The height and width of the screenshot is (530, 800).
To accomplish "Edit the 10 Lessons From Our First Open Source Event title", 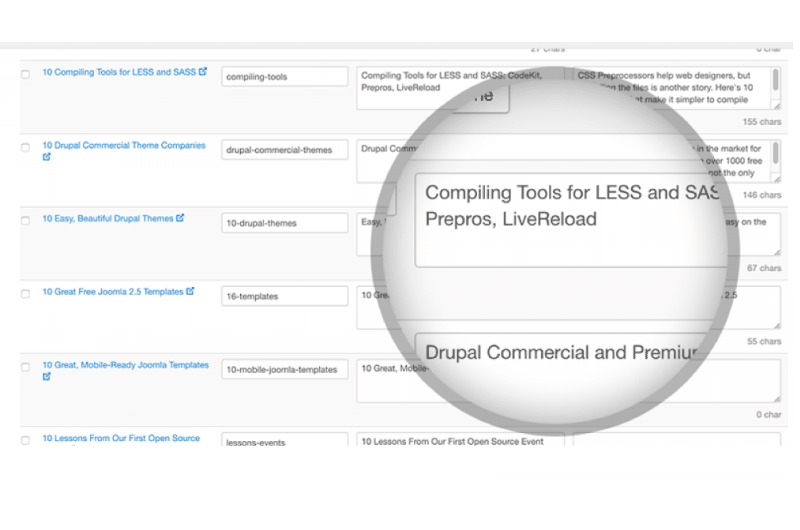I will [461, 440].
